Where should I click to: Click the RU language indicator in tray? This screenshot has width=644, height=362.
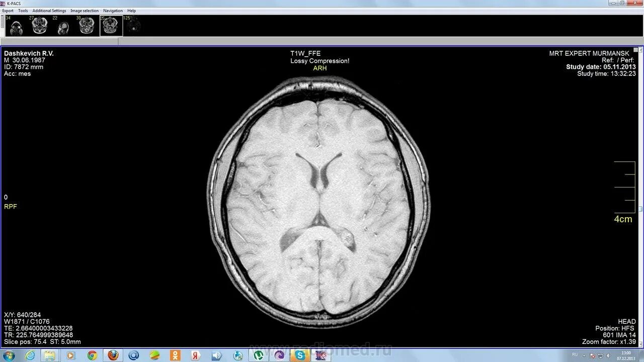coord(575,354)
